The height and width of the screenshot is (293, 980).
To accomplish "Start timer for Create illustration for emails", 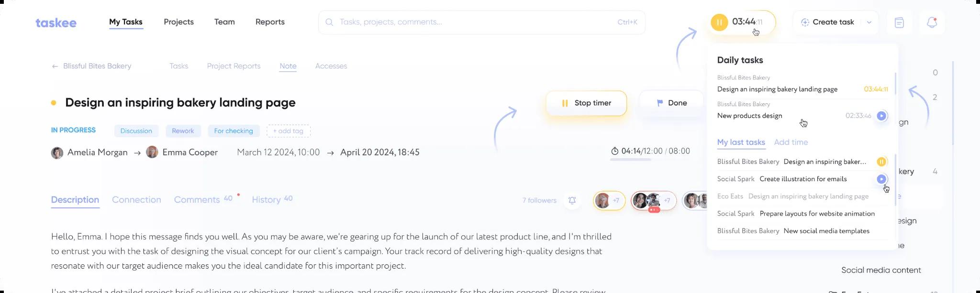I will [881, 179].
